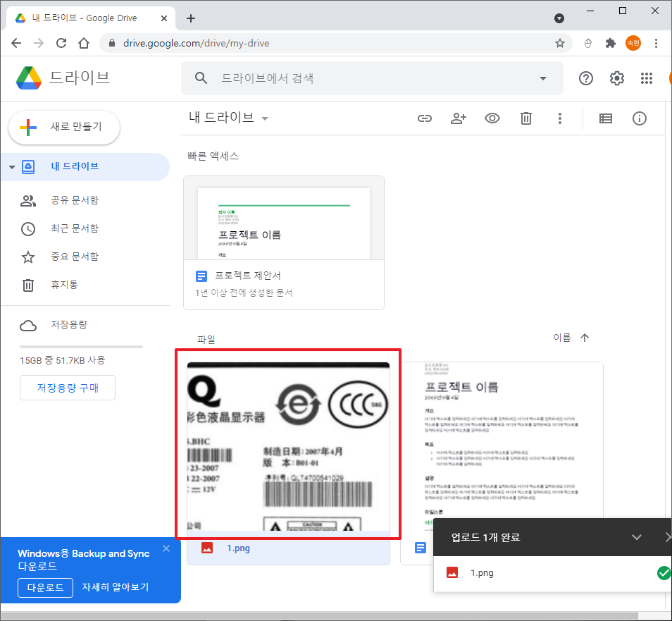Click 자세히 알아보기 link
This screenshot has width=672, height=621.
point(116,587)
